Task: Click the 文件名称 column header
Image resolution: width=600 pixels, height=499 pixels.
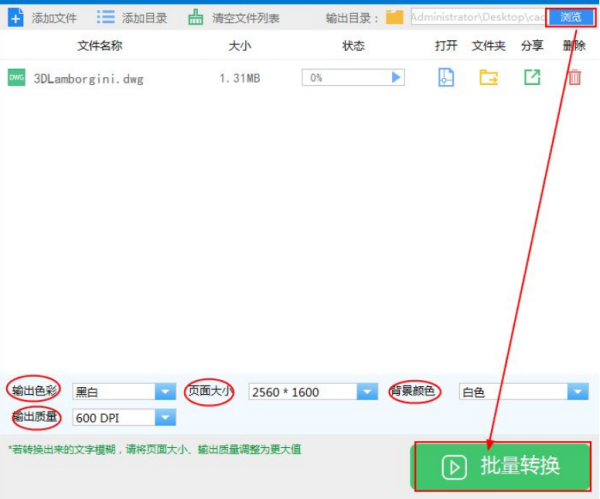Action: tap(100, 46)
